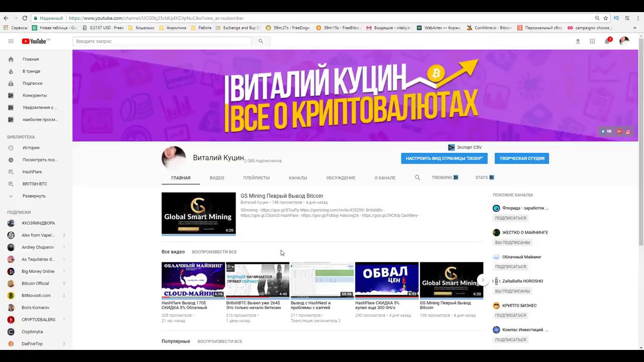Open the VK link on the banner
The width and height of the screenshot is (644, 362).
point(607,132)
